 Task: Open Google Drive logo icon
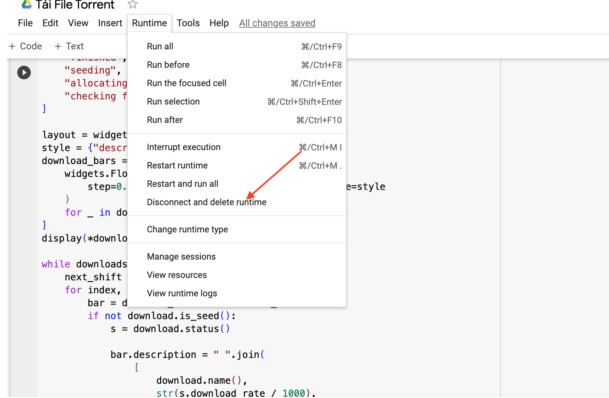click(26, 4)
